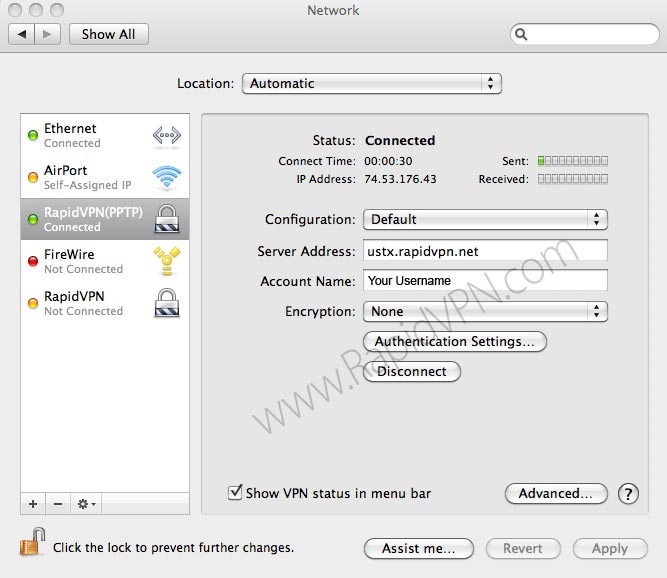Click the AirPort Wi-Fi signal icon
The image size is (667, 578).
coord(167,177)
